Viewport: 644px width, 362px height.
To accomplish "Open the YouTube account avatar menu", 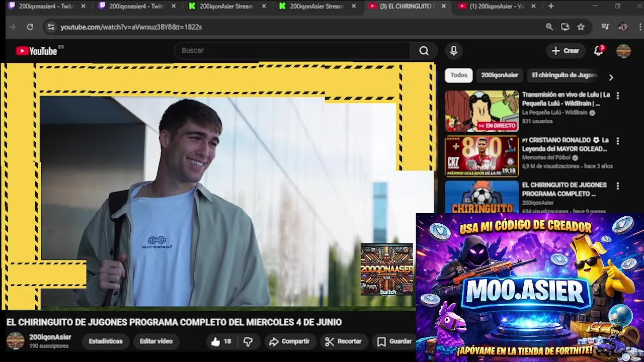I will pyautogui.click(x=623, y=51).
